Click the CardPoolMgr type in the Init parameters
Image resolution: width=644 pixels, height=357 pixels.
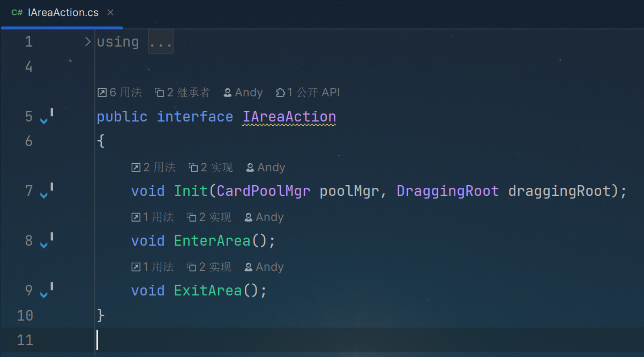coord(264,191)
